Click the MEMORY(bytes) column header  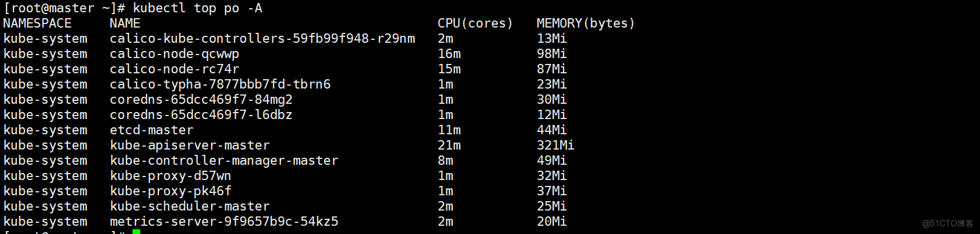click(586, 23)
